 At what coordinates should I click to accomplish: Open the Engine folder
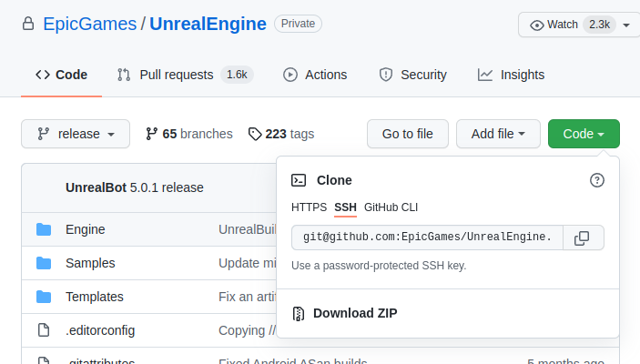point(86,229)
